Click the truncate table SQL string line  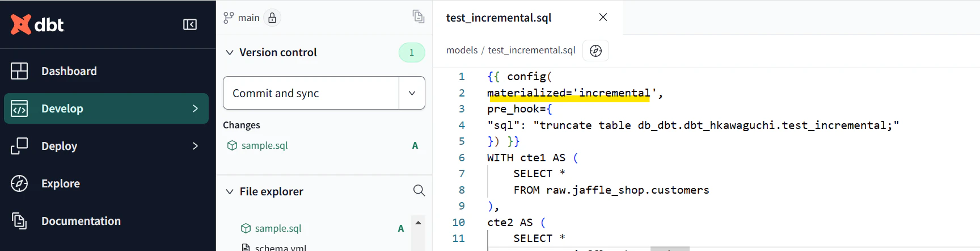click(x=693, y=125)
